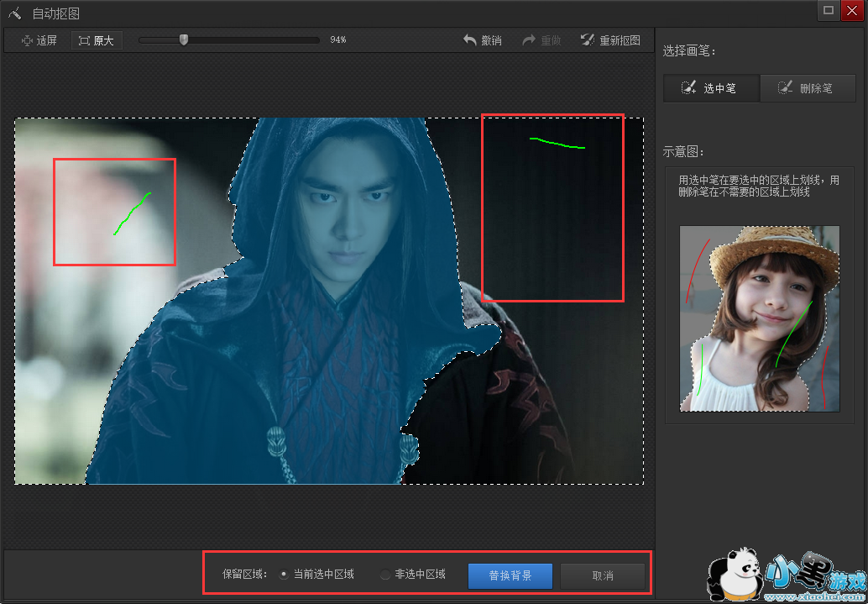
Task: Click the 适屏 fit-to-screen button
Action: point(39,40)
